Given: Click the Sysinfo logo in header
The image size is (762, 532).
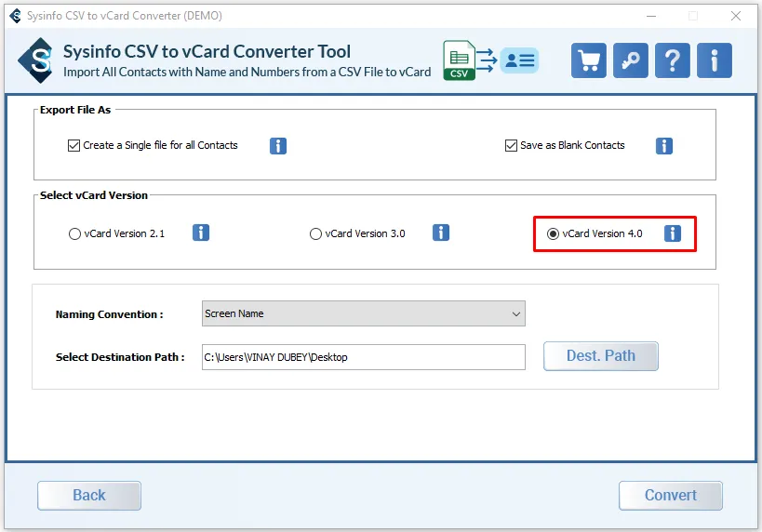Looking at the screenshot, I should 36,60.
